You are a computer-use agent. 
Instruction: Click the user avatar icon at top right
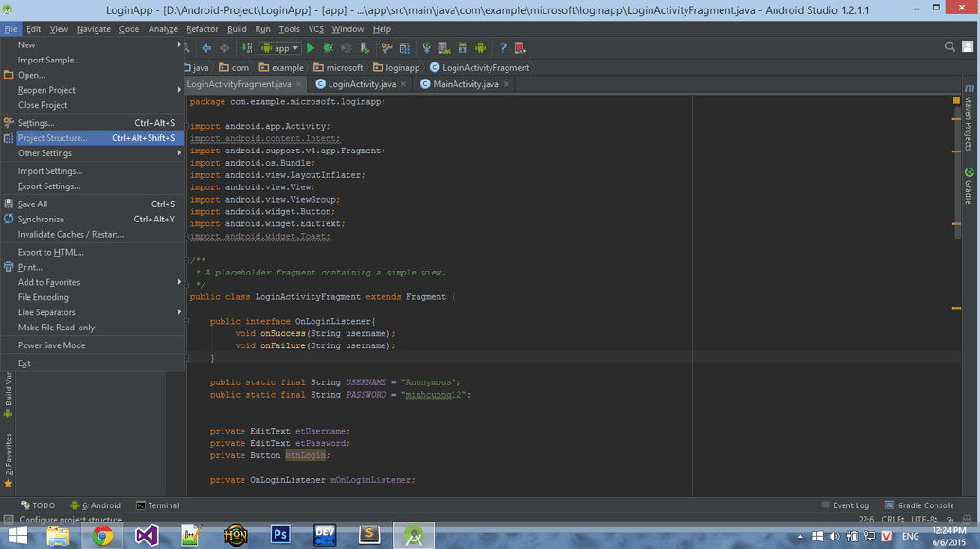pos(968,46)
